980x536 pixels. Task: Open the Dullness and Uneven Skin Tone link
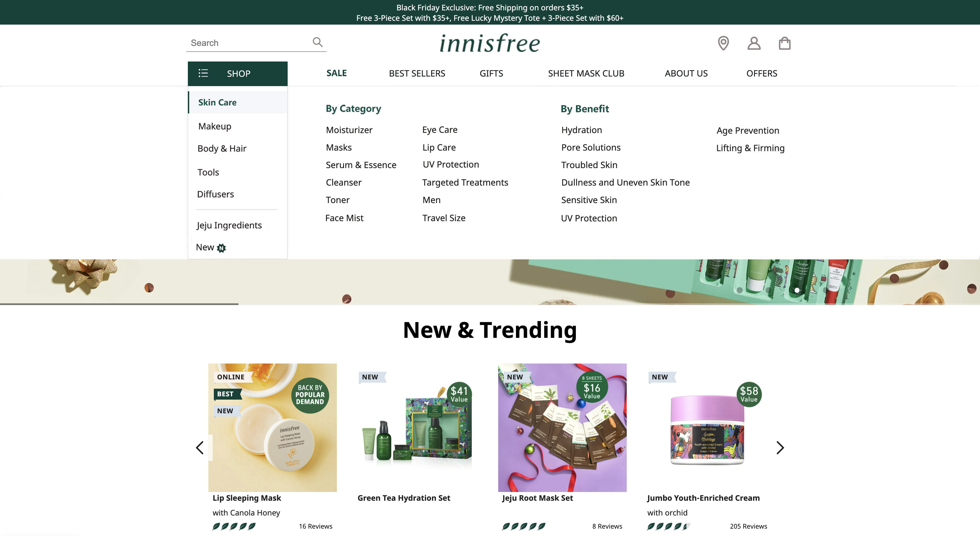625,182
